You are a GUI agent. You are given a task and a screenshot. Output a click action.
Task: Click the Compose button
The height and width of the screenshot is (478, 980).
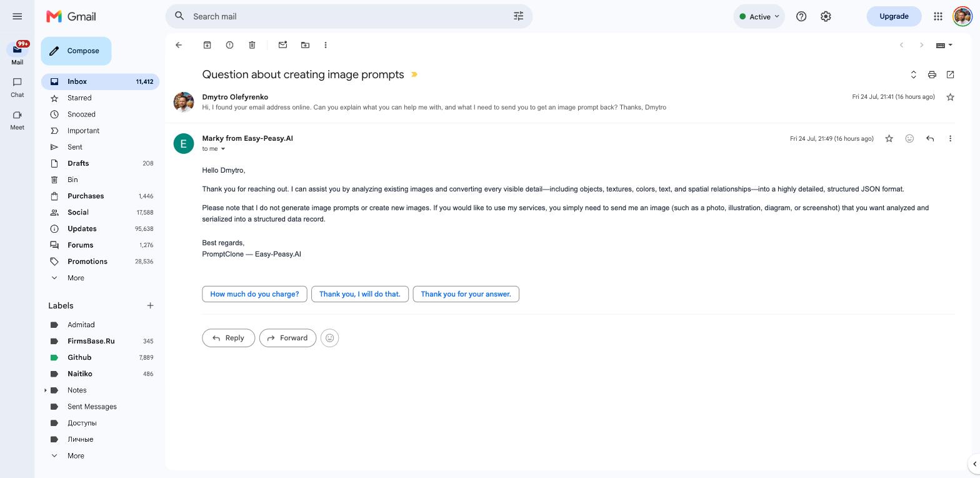coord(76,51)
